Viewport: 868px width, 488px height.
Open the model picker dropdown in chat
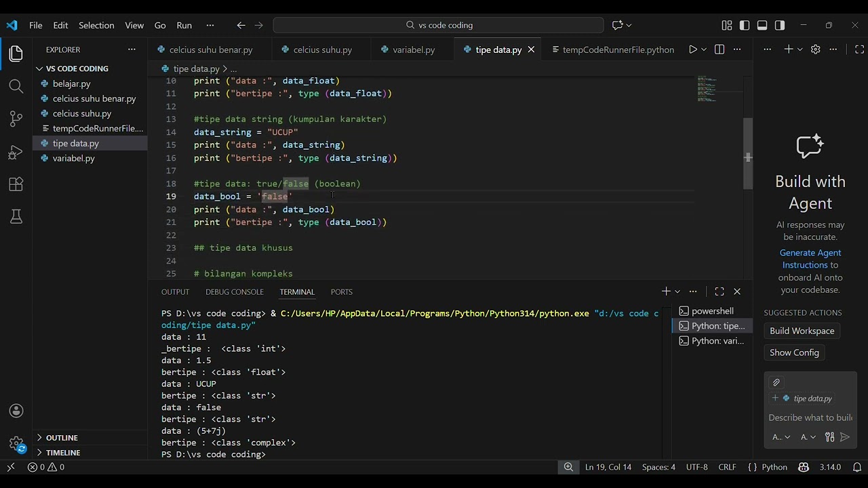[x=808, y=437]
